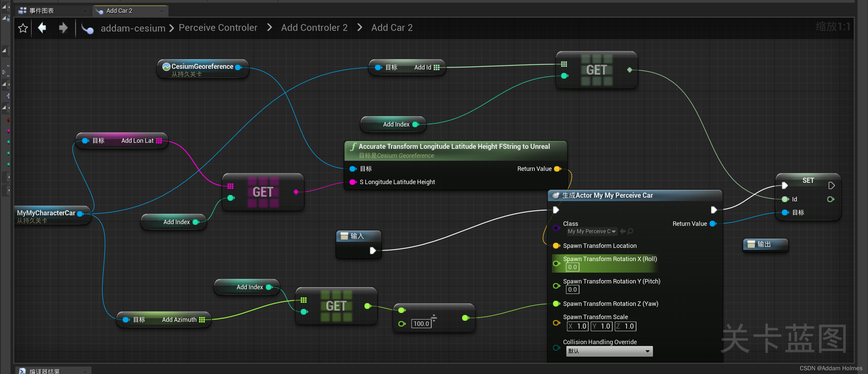The width and height of the screenshot is (868, 374).
Task: Click the Spawn Transform Scale input pin
Action: point(556,322)
